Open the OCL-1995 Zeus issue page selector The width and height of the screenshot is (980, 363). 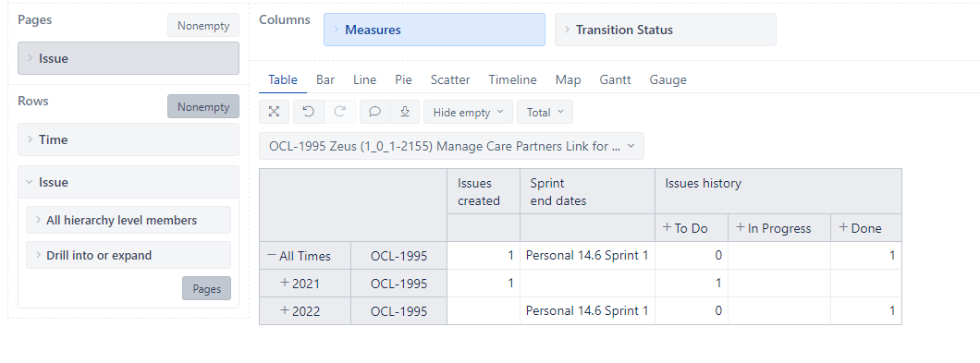(451, 146)
